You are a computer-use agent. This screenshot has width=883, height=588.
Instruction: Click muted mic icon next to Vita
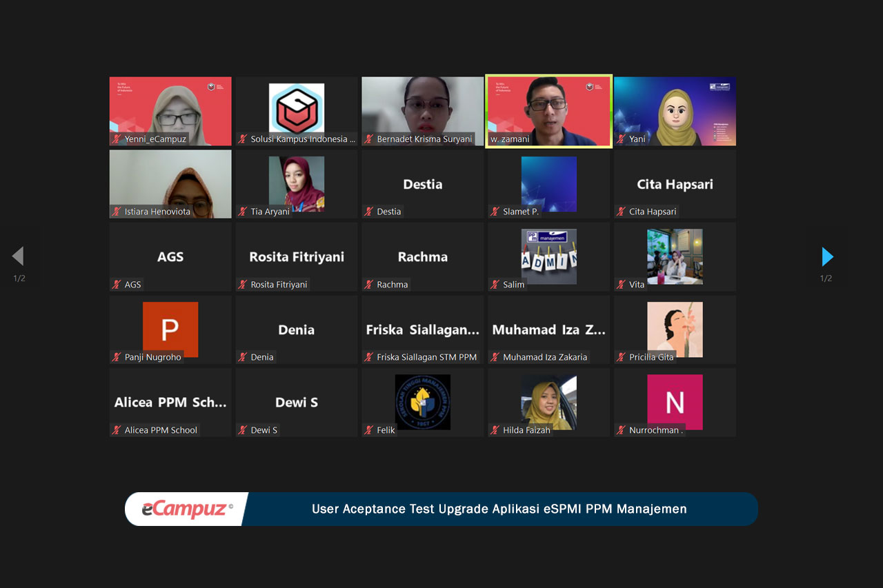point(622,284)
